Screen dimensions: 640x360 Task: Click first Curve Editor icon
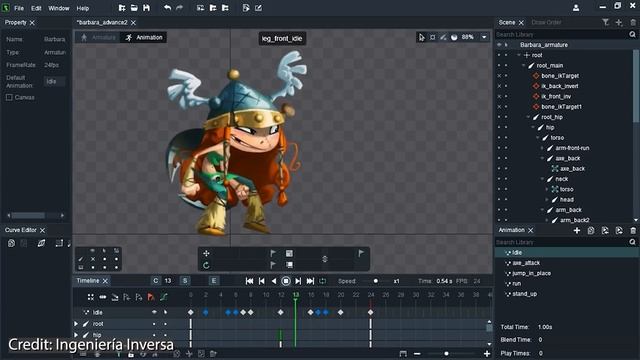[11, 243]
